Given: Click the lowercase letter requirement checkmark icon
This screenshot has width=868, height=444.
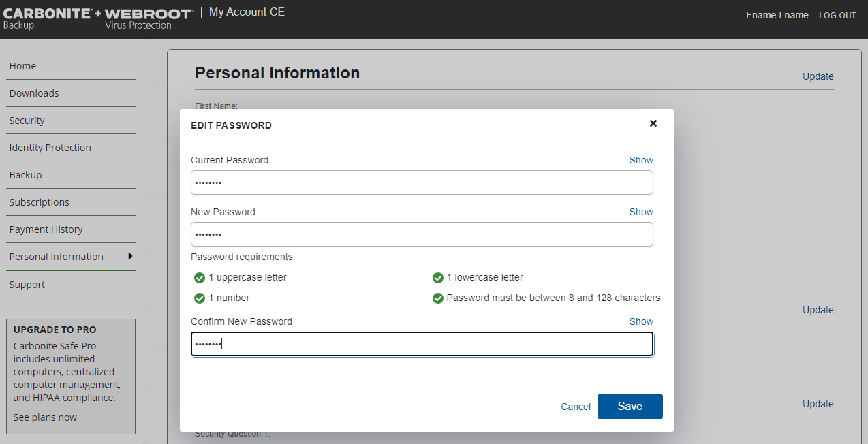Looking at the screenshot, I should point(438,278).
